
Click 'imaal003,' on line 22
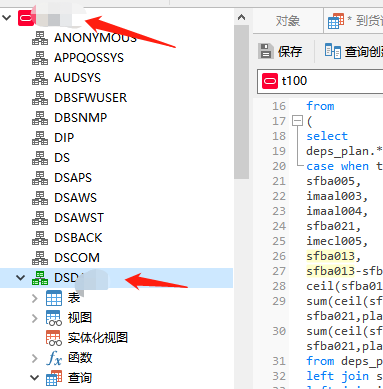(x=337, y=196)
